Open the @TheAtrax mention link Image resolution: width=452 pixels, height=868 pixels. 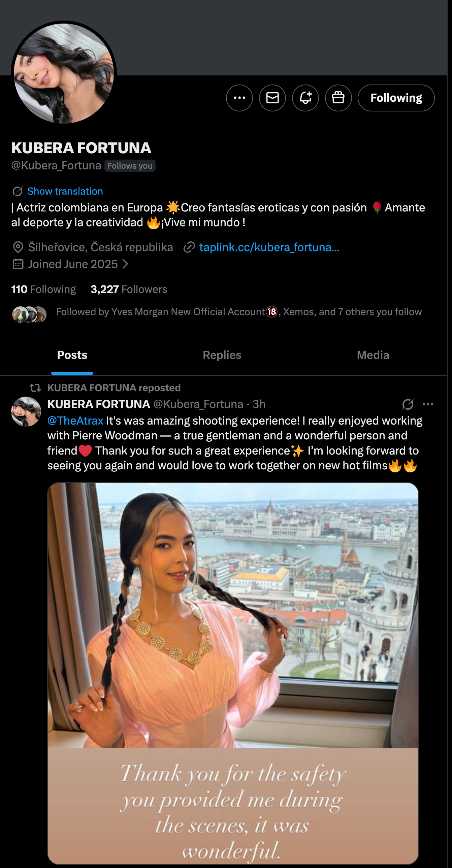[x=75, y=421]
